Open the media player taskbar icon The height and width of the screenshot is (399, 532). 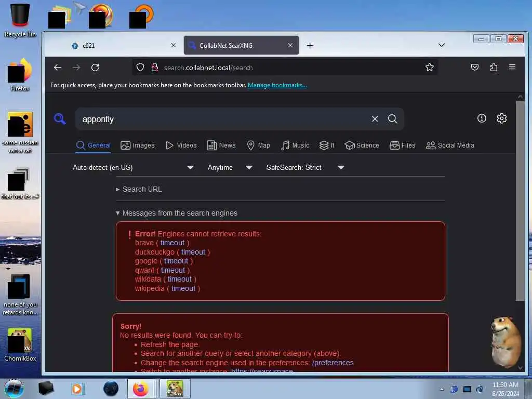click(77, 389)
